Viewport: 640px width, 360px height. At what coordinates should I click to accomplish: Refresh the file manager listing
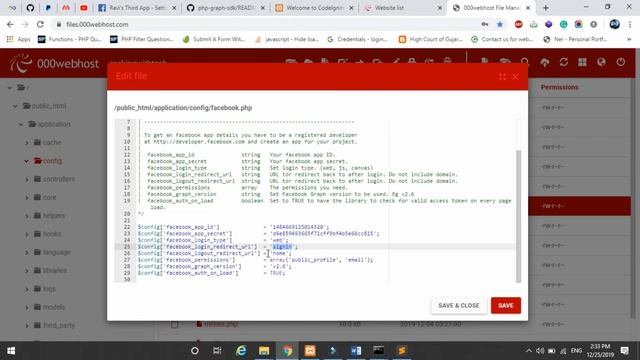point(564,62)
